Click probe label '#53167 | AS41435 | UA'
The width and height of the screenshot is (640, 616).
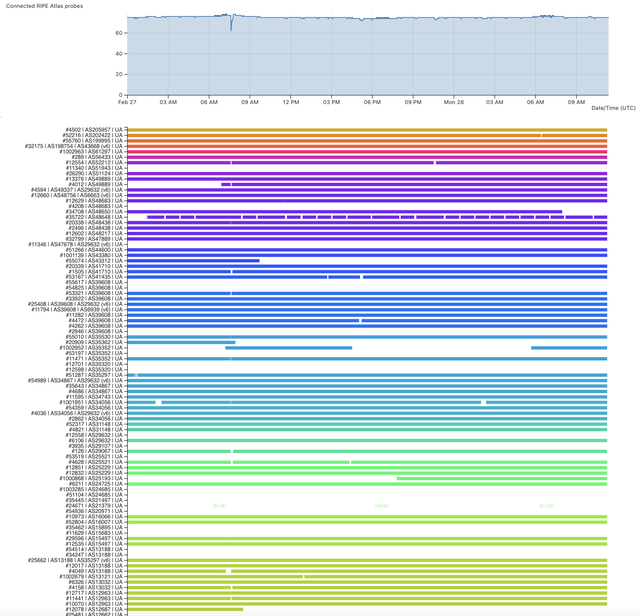point(94,277)
